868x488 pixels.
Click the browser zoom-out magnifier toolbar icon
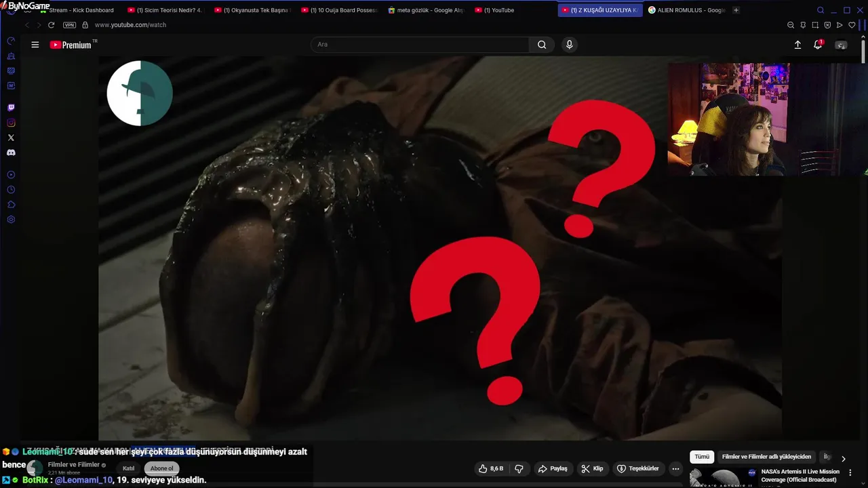[791, 25]
